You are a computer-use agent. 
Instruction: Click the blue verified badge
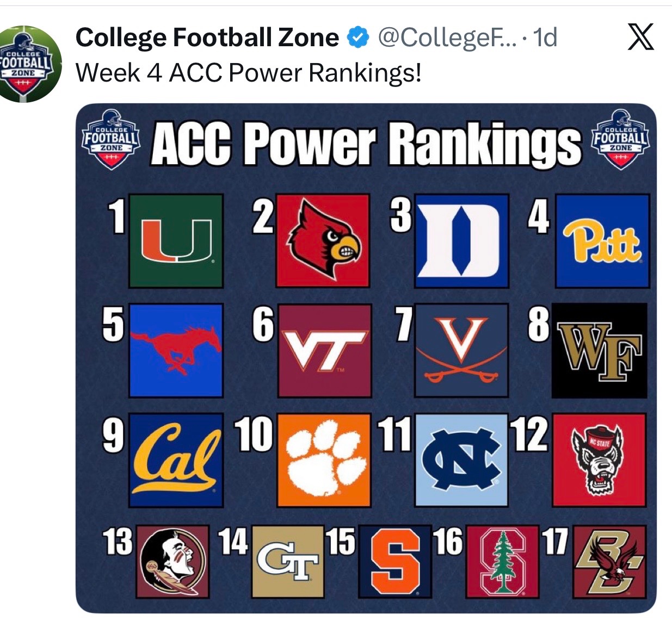pos(356,38)
